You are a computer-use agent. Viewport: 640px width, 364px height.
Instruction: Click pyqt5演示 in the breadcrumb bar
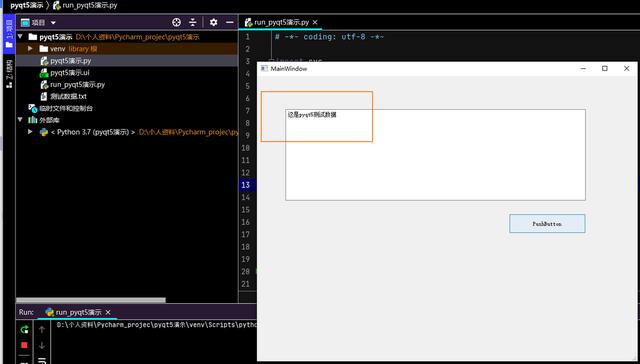click(27, 6)
